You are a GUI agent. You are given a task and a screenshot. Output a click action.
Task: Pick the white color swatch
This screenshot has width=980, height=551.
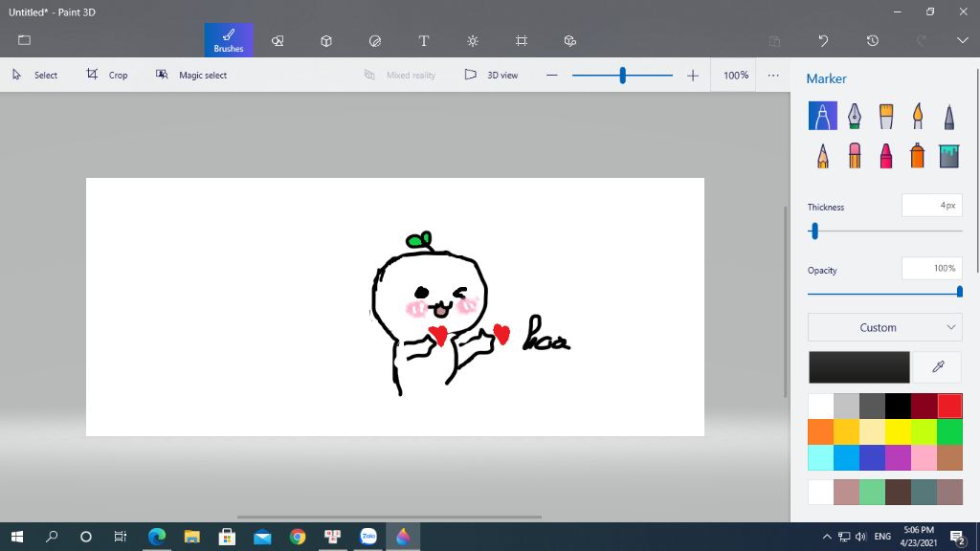pos(820,407)
